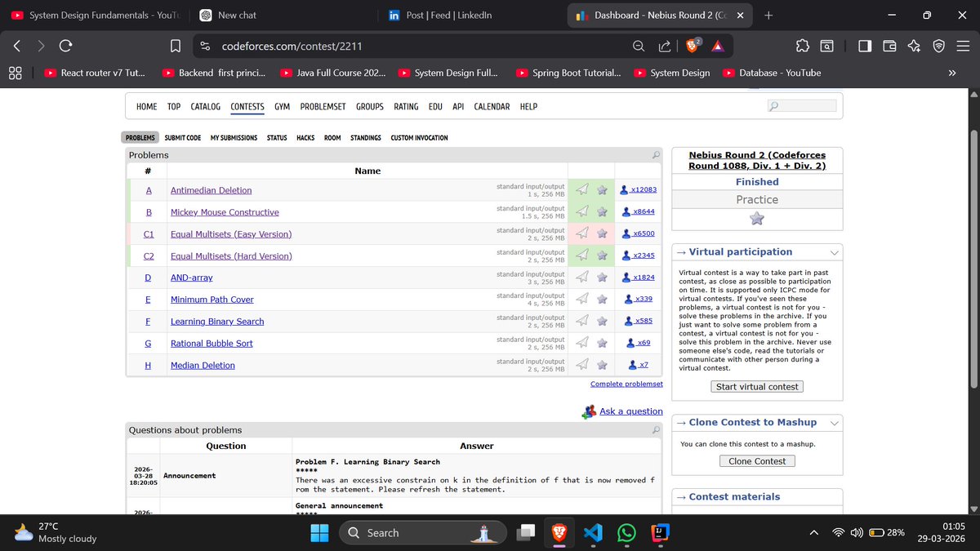Bookmark this page via bookmark icon
This screenshot has width=980, height=551.
[x=175, y=46]
